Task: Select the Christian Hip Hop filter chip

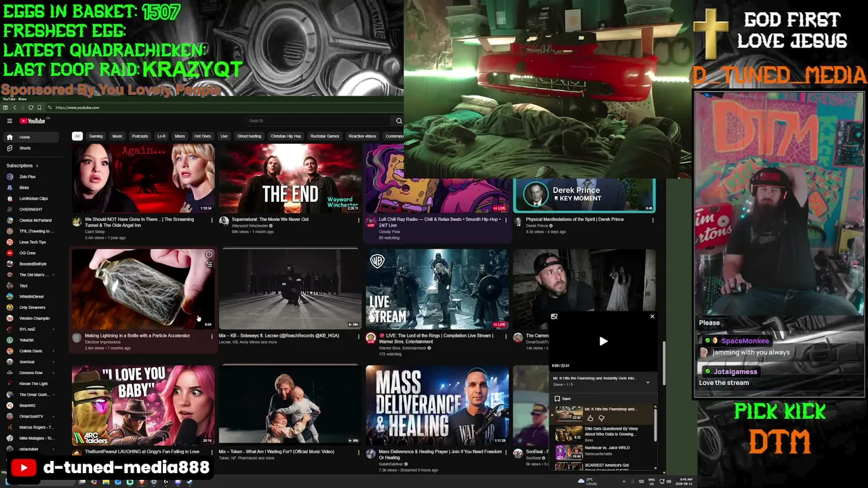Action: (x=286, y=136)
